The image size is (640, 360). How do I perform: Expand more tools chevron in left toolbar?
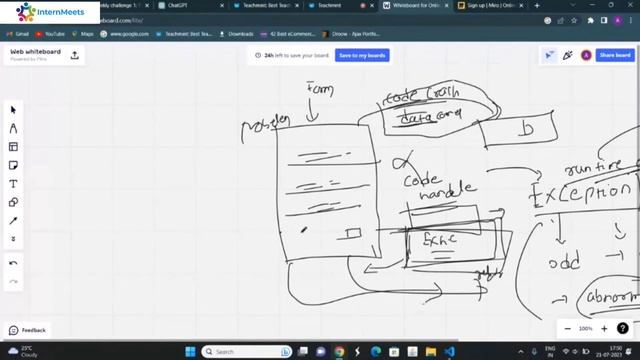[13, 239]
